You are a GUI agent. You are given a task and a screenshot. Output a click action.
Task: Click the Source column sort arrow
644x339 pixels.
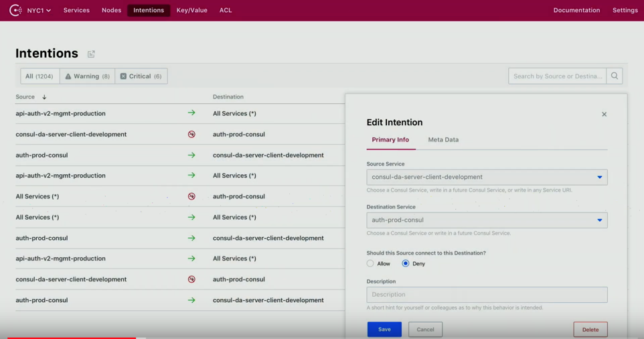pos(44,97)
